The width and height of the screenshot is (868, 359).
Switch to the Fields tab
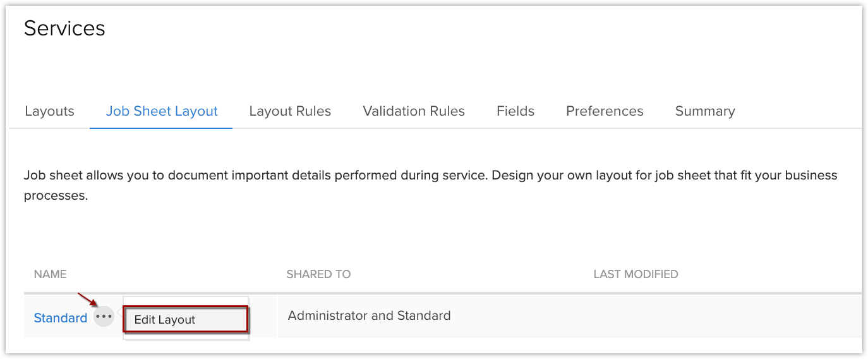point(515,111)
